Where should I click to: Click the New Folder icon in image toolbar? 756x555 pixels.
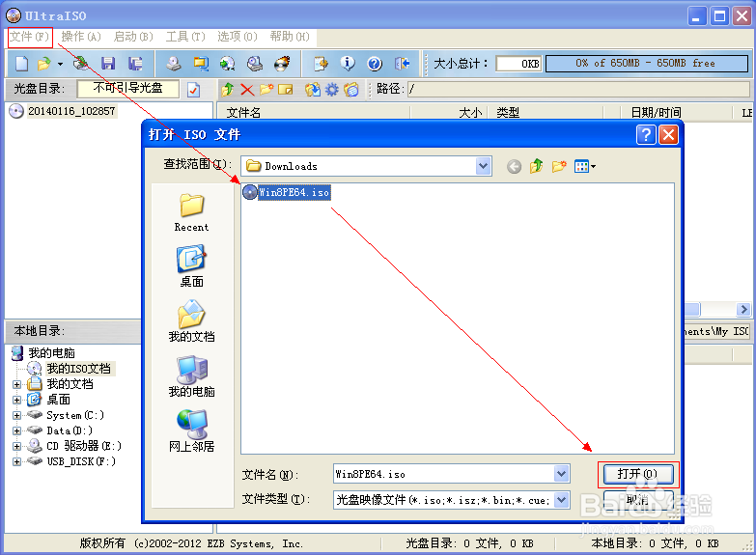pos(266,89)
